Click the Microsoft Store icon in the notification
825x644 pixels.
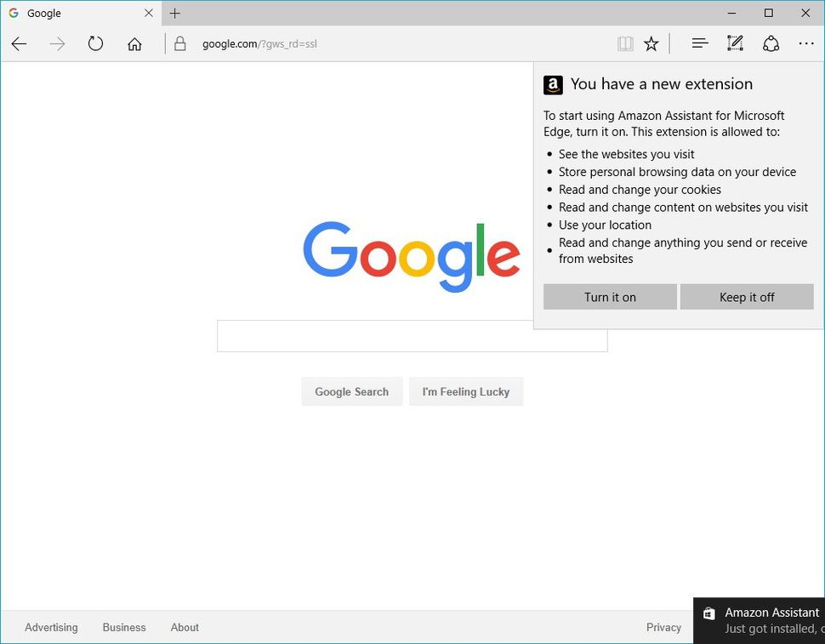[709, 613]
